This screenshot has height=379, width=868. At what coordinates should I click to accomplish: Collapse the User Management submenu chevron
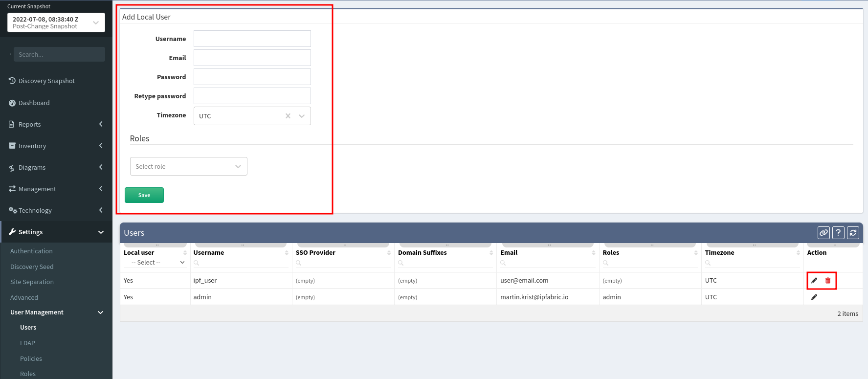[101, 312]
